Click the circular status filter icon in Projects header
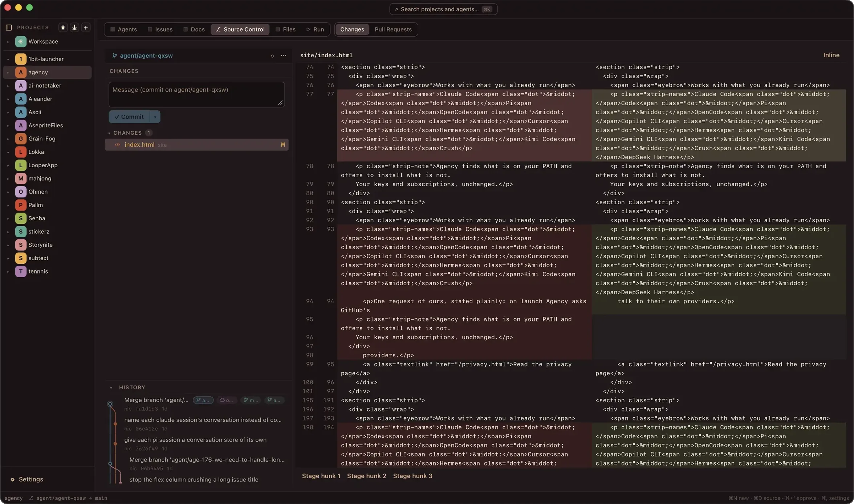 (63, 28)
